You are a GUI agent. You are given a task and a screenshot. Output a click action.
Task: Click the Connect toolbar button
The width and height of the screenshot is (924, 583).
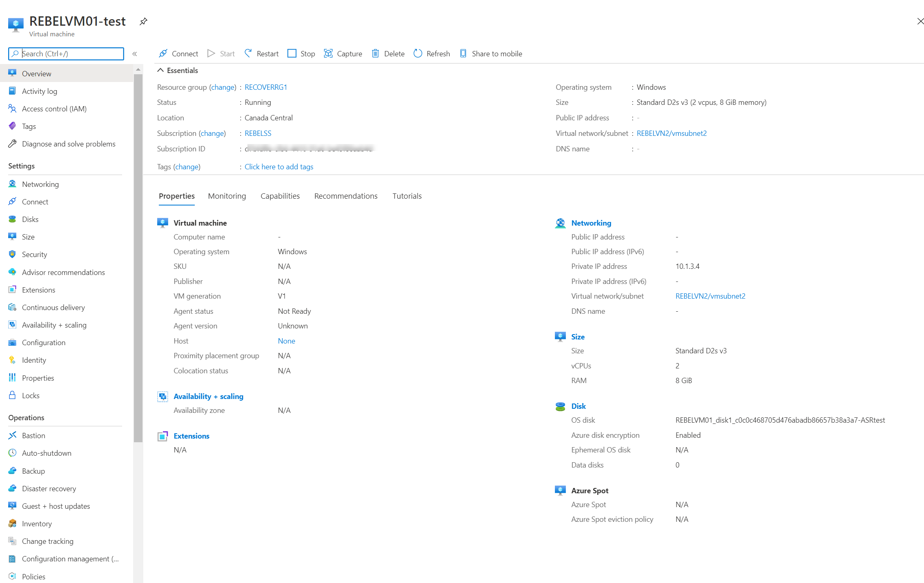(x=178, y=53)
